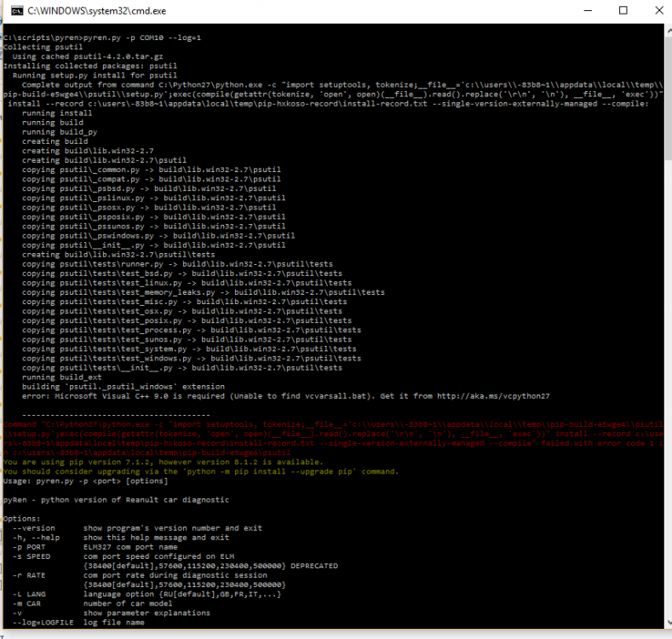The image size is (672, 639).
Task: Click the 'Options:' heading line
Action: 21,519
